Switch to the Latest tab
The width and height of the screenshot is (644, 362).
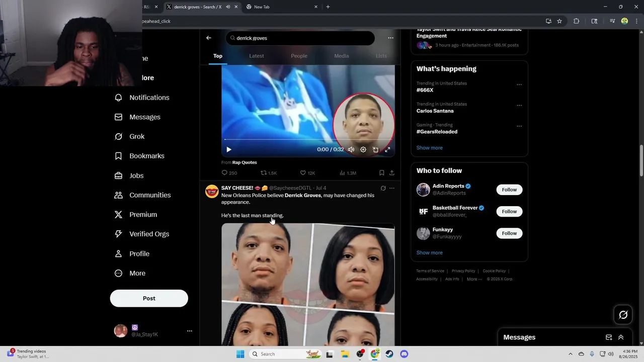[257, 56]
